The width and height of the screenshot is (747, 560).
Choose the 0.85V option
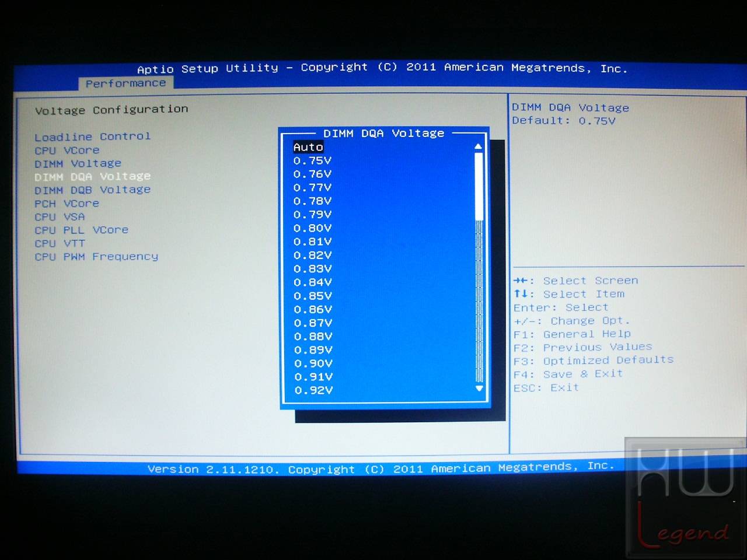(312, 296)
